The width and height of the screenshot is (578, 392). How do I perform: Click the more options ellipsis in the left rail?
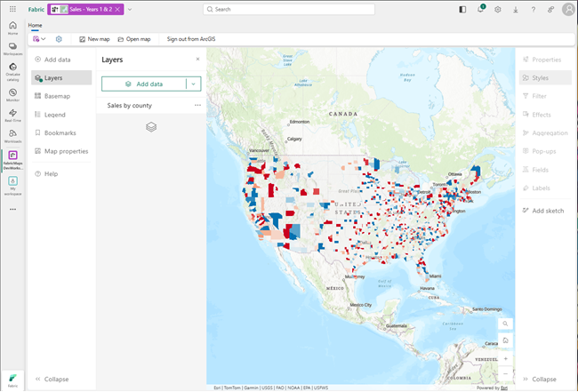pos(13,209)
